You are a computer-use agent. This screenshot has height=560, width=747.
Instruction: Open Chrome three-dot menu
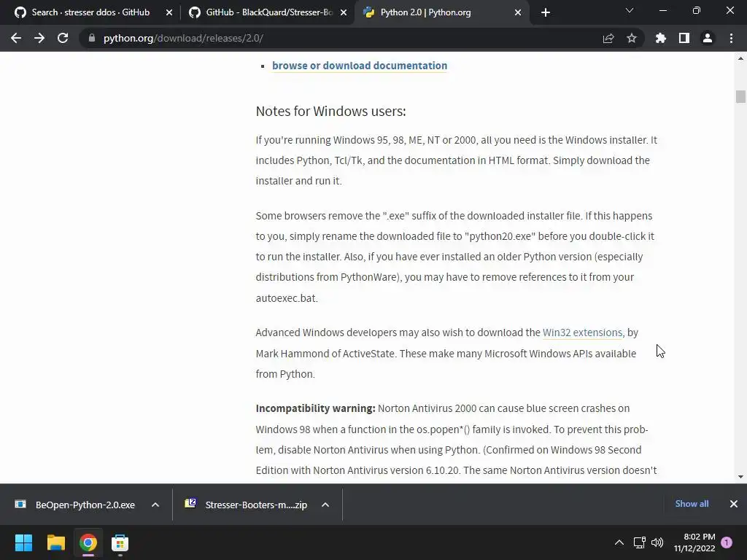tap(731, 38)
